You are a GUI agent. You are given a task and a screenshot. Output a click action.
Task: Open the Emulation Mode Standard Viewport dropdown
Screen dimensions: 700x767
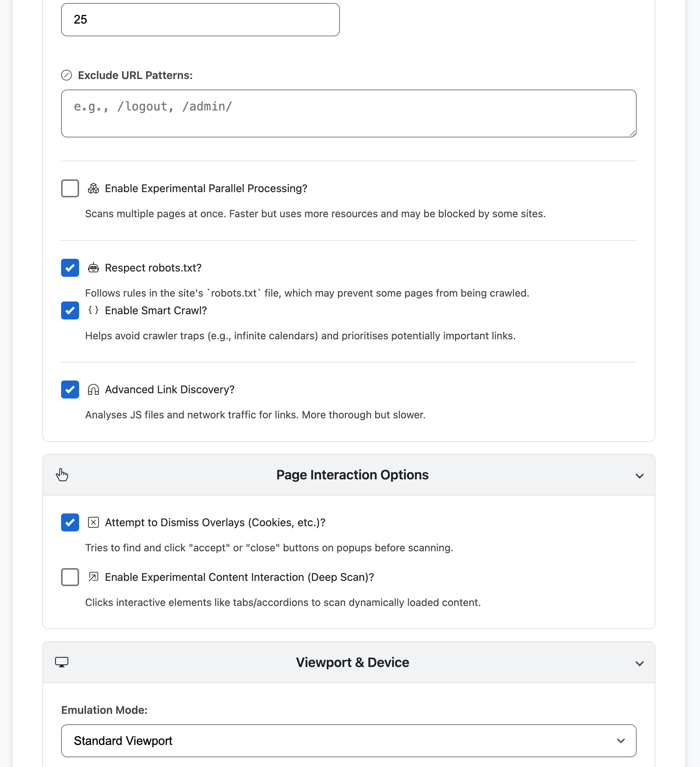(x=348, y=741)
